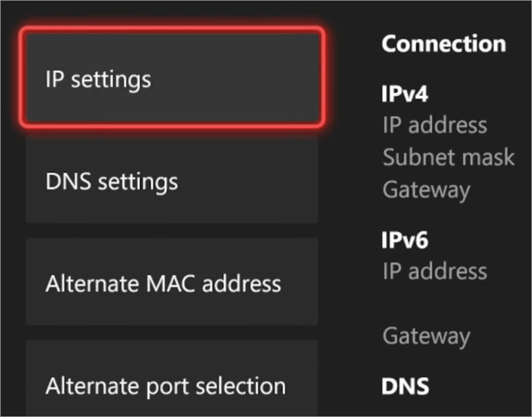Select the IPv6 Gateway entry
This screenshot has height=417, width=532.
(426, 335)
